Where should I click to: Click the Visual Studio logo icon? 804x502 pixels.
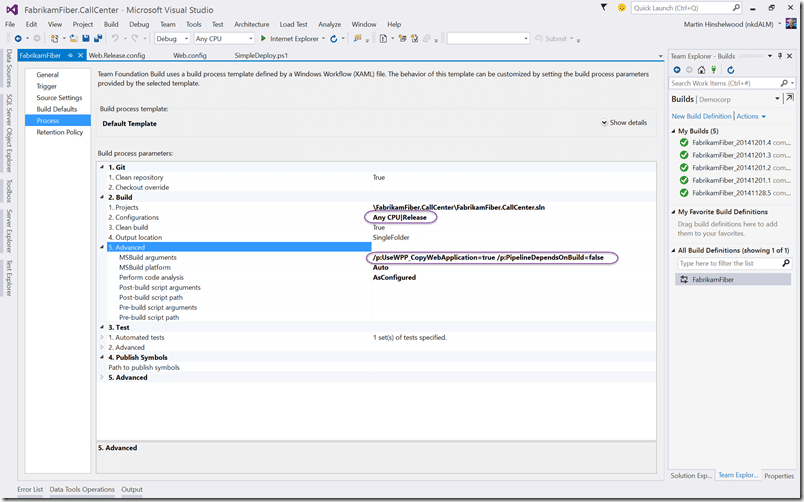(x=12, y=9)
